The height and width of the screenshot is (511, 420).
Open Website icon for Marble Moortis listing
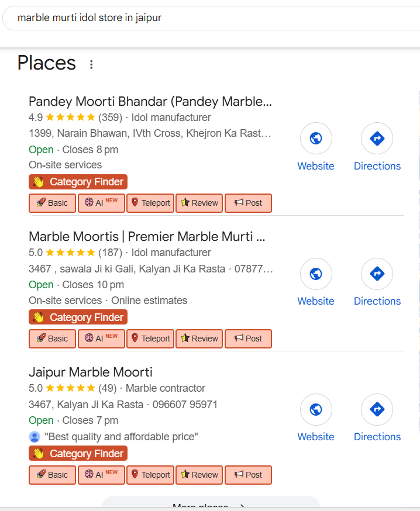point(316,274)
